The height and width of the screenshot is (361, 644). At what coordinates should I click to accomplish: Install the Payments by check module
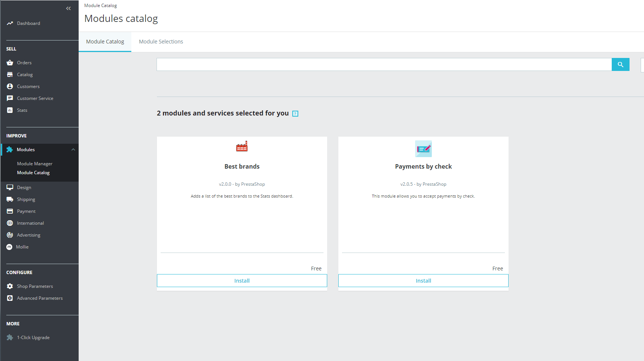[x=423, y=281]
